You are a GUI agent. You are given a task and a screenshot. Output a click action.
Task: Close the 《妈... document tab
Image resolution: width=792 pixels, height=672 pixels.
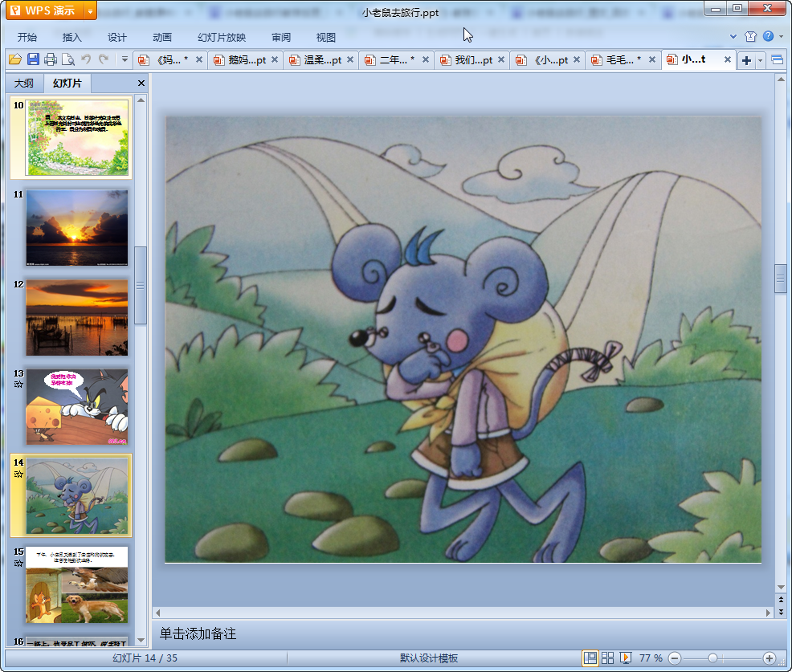(x=199, y=59)
